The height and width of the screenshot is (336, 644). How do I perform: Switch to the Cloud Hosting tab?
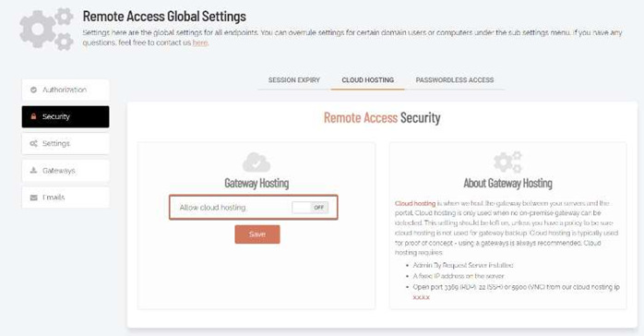(x=367, y=80)
